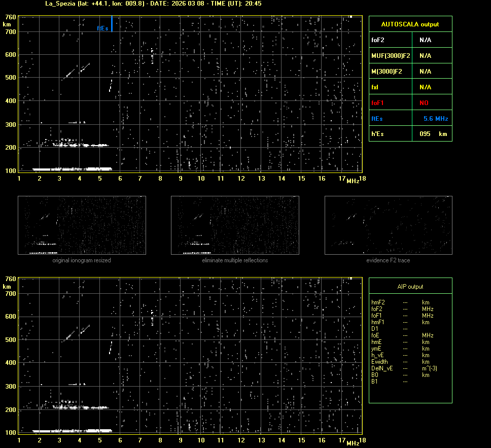491x448 pixels.
Task: Click the red foF1 label
Action: point(378,103)
